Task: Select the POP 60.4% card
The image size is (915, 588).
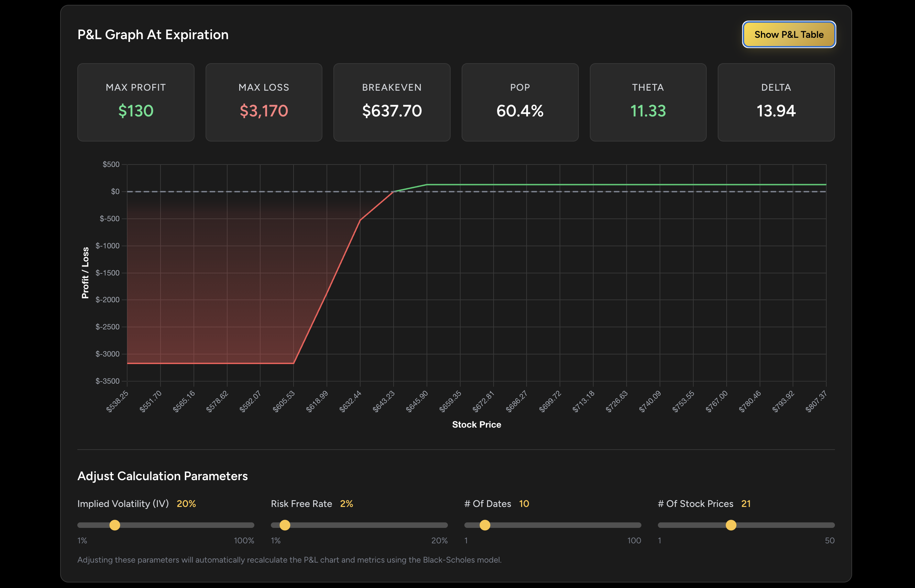Action: [x=520, y=102]
